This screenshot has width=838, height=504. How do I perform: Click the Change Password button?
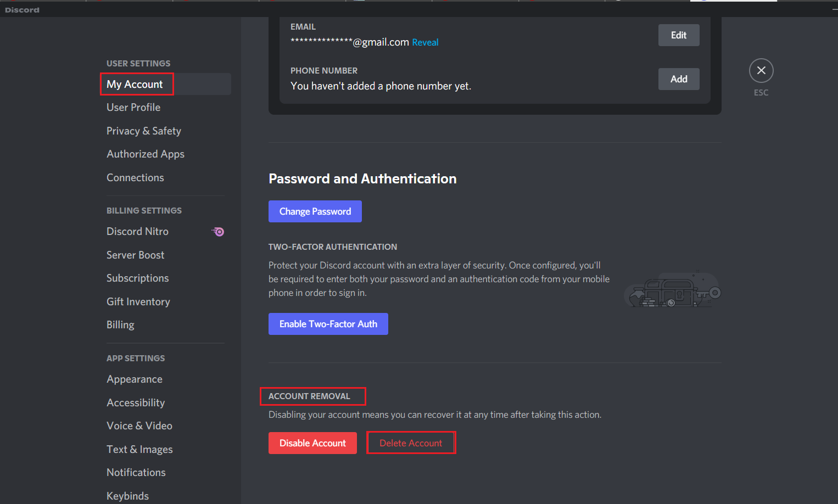tap(315, 211)
